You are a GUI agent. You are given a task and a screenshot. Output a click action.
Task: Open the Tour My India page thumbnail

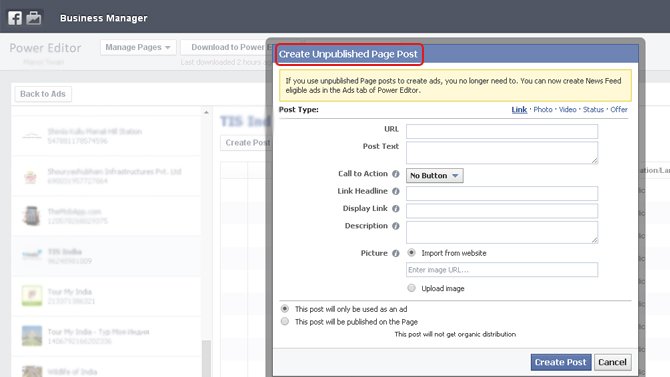(32, 296)
